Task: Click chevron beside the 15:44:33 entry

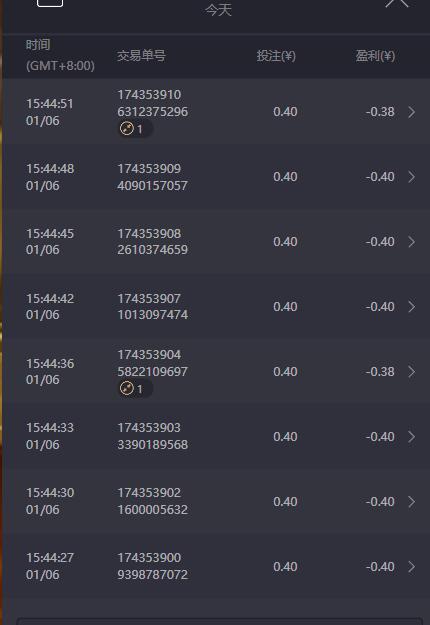Action: point(412,437)
